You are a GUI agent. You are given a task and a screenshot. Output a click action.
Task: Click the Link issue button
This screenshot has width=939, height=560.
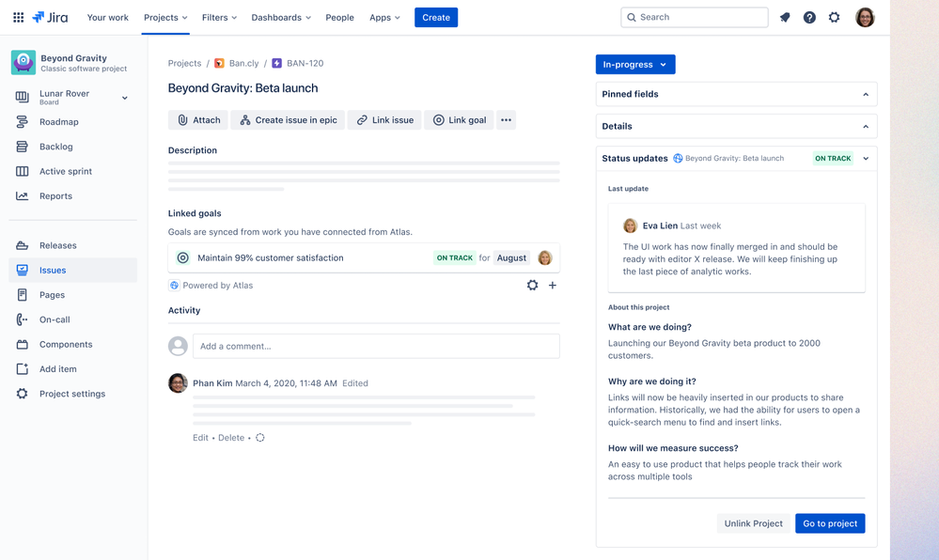[384, 119]
